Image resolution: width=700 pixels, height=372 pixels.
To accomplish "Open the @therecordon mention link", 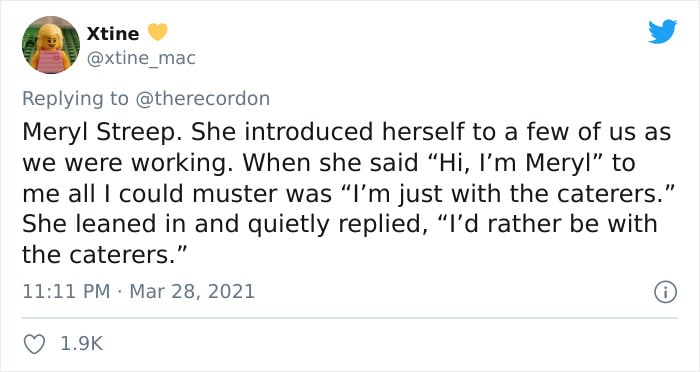I will (202, 99).
